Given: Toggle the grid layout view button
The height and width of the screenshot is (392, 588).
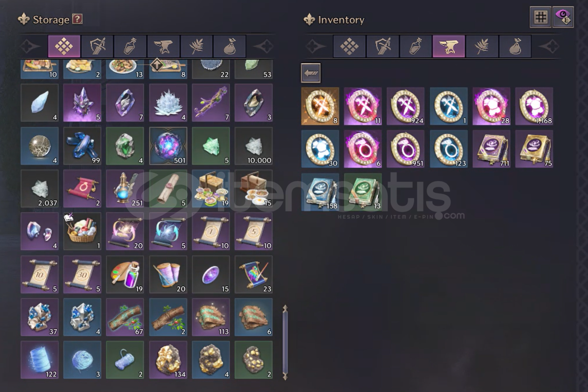Looking at the screenshot, I should coord(540,17).
